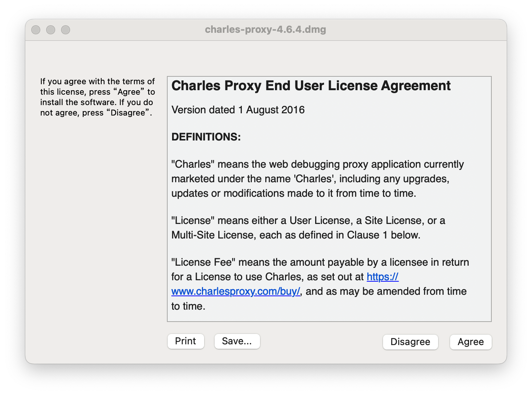Click the title 'charles-proxy-4.6.4.dmg'

point(266,29)
